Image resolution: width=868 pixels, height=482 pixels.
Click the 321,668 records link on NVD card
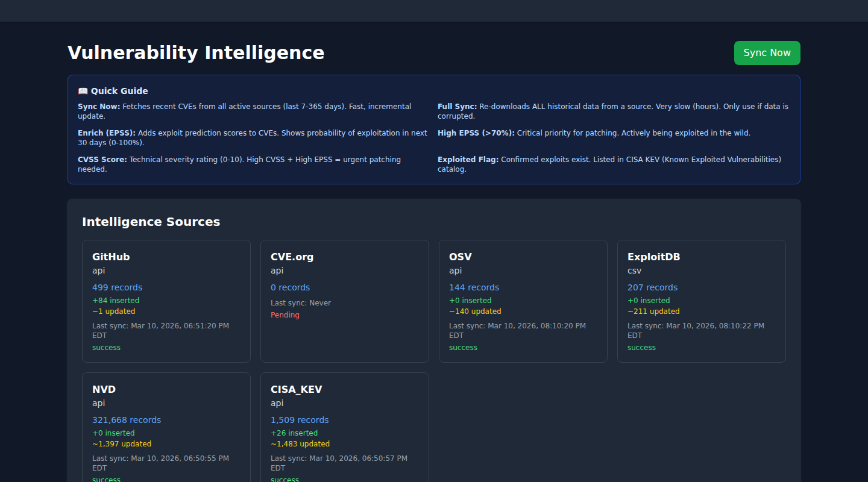coord(127,420)
